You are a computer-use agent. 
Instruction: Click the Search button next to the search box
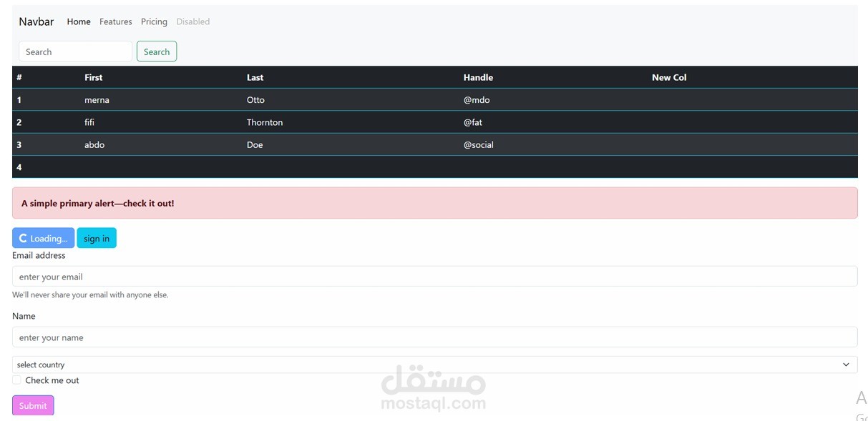156,51
